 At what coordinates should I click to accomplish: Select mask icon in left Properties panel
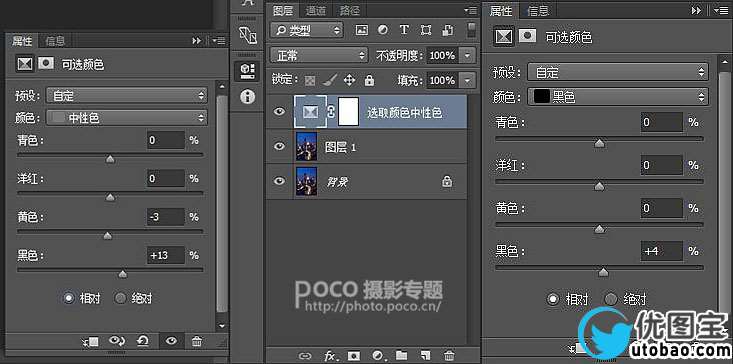pos(46,63)
